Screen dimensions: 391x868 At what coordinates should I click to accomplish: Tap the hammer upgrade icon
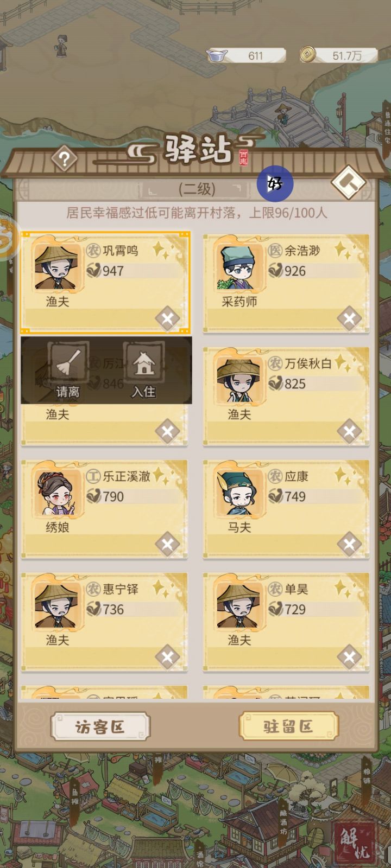pyautogui.click(x=348, y=182)
